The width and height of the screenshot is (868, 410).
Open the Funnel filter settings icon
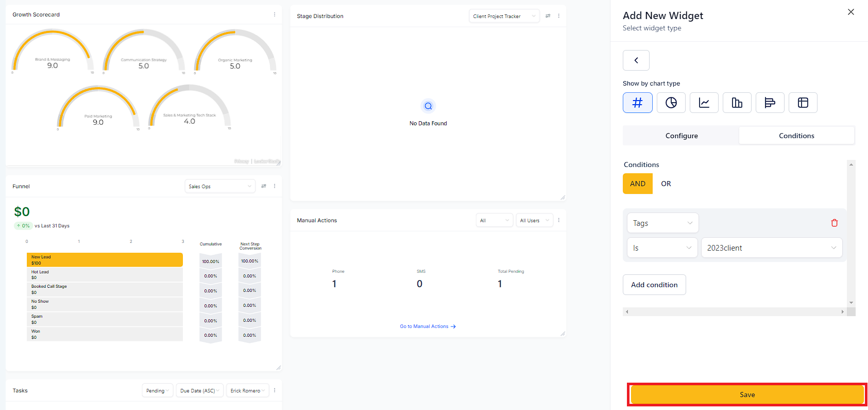tap(264, 186)
